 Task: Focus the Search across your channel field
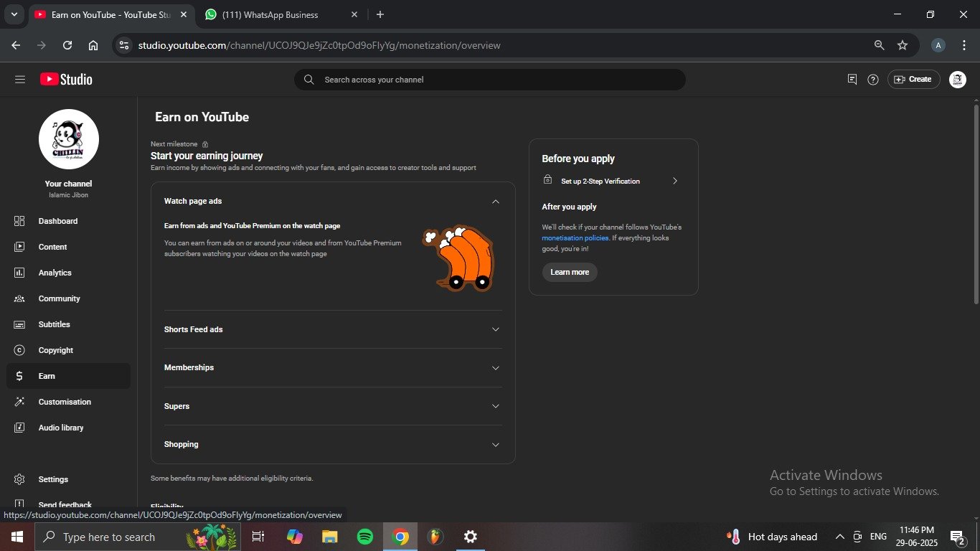[x=490, y=80]
